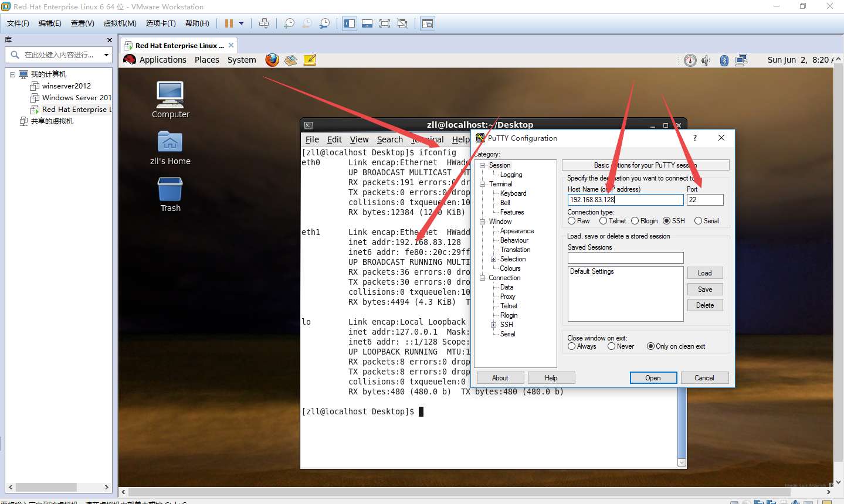Click the search magnifier icon in library panel

pyautogui.click(x=15, y=55)
